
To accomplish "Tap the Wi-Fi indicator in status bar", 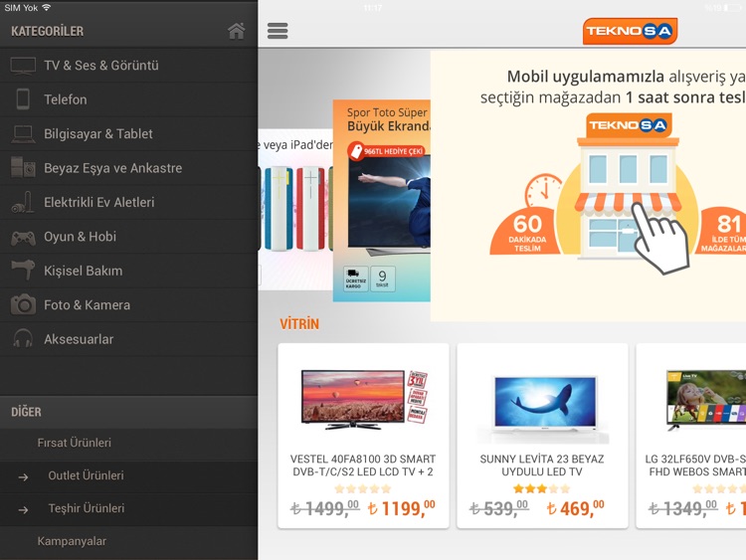I will click(x=46, y=8).
